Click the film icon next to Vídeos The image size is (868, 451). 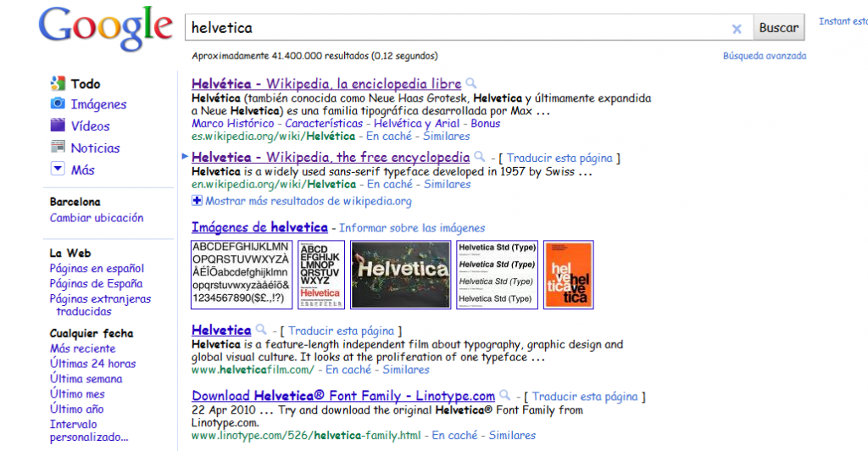[x=58, y=125]
